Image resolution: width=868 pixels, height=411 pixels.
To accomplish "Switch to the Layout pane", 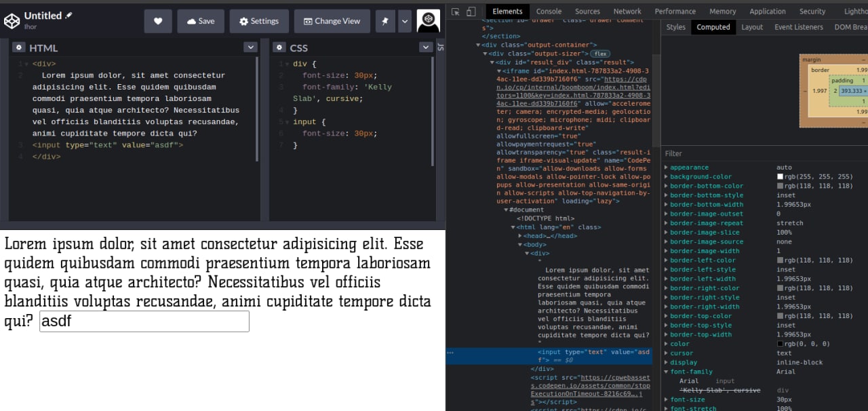I will tap(752, 27).
